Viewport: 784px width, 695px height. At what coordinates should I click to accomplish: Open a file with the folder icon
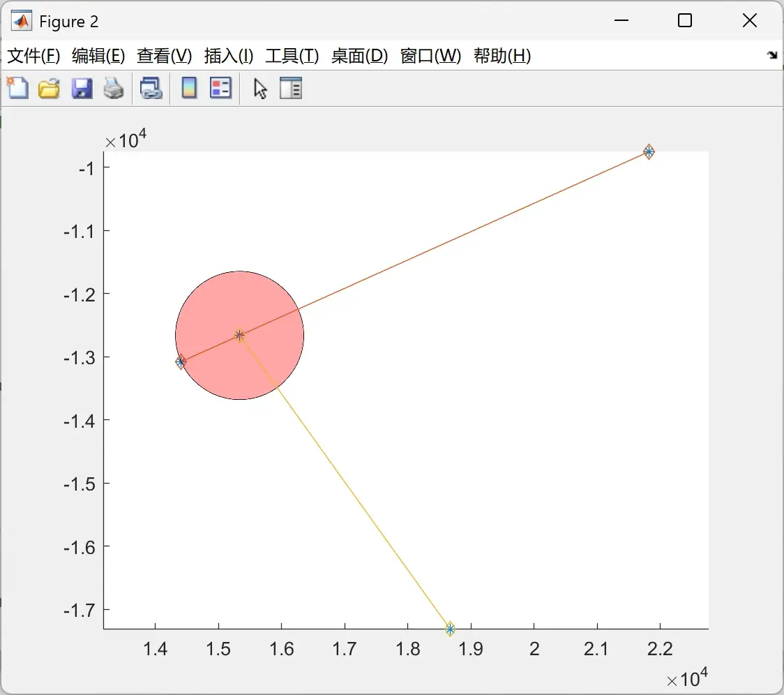tap(49, 88)
